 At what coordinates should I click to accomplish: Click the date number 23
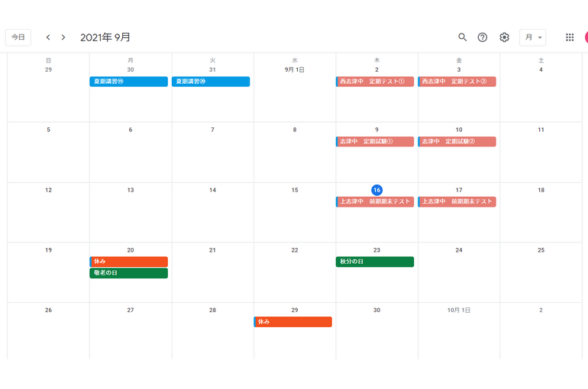pos(376,250)
